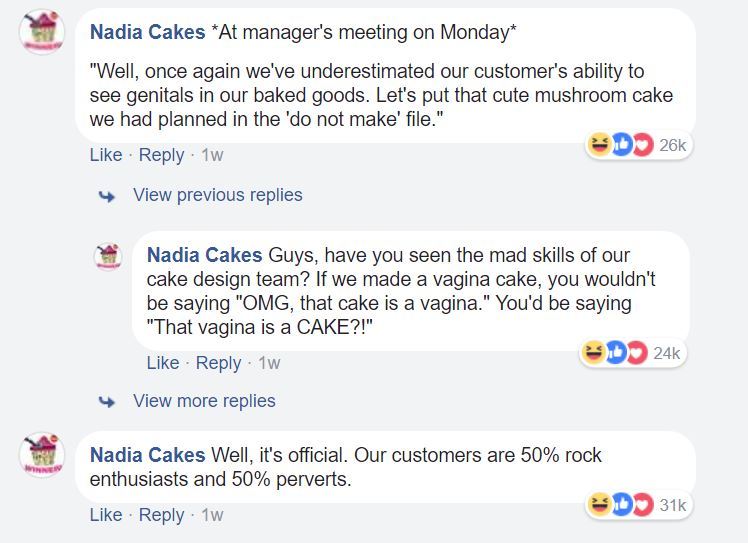Open Nadia Cakes avatar on the cake design reply

point(109,255)
